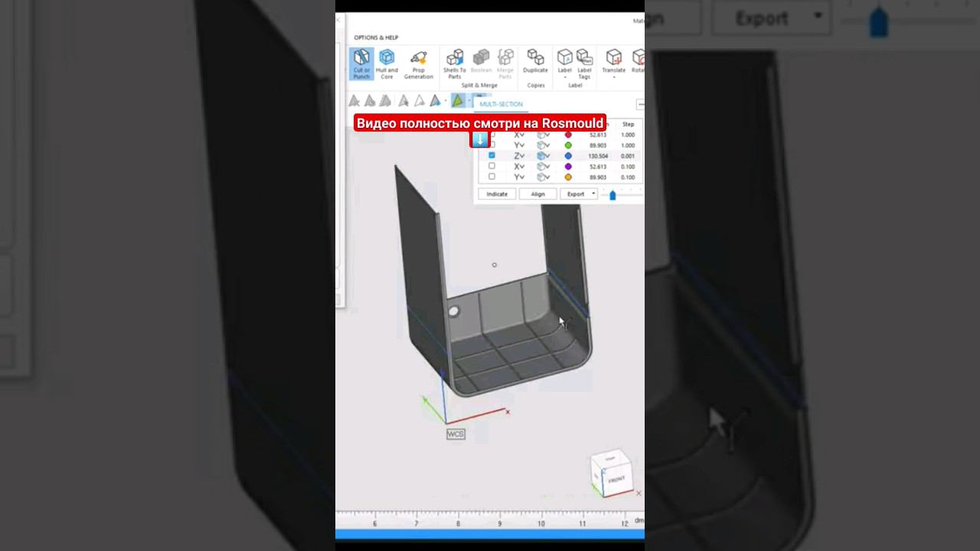Click the top face of view cube
This screenshot has height=551, width=980.
(x=610, y=458)
